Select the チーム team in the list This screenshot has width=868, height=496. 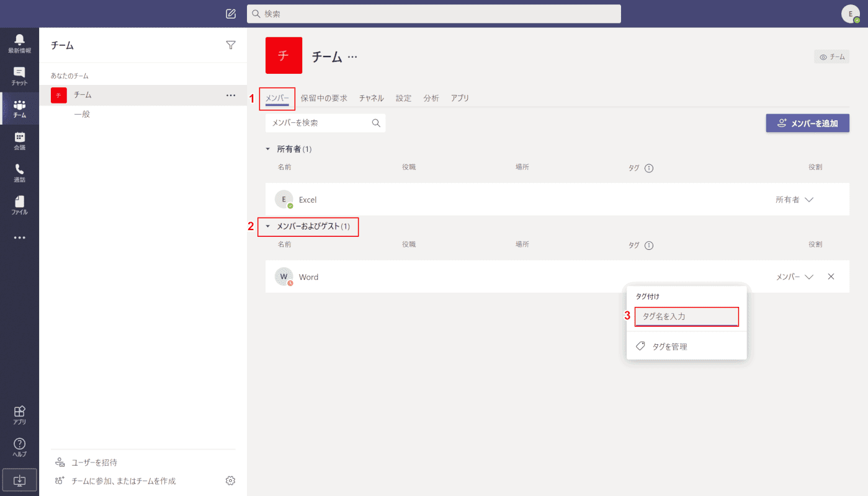click(143, 95)
